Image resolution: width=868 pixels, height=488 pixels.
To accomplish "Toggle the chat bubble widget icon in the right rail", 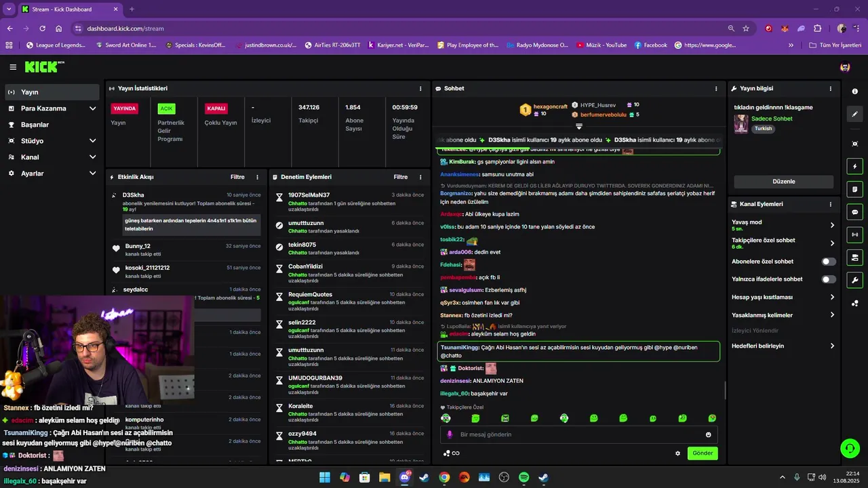I will click(x=854, y=212).
